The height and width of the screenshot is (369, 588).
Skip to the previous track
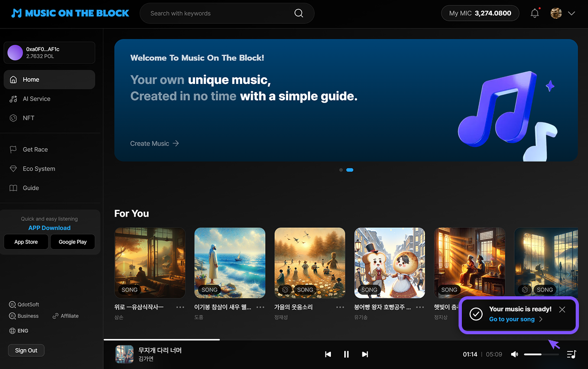328,354
